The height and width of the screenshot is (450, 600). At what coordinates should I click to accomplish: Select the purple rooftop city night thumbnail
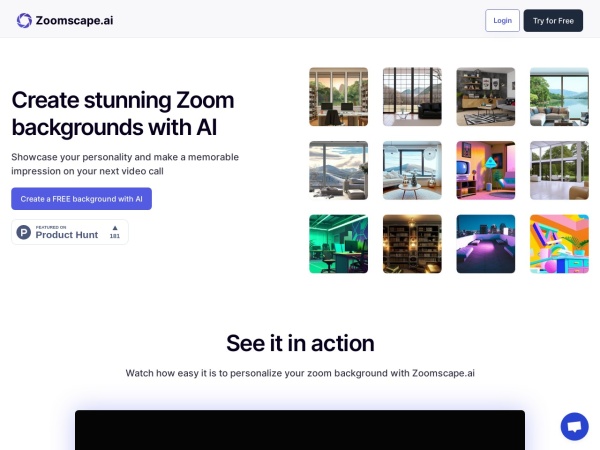click(485, 244)
